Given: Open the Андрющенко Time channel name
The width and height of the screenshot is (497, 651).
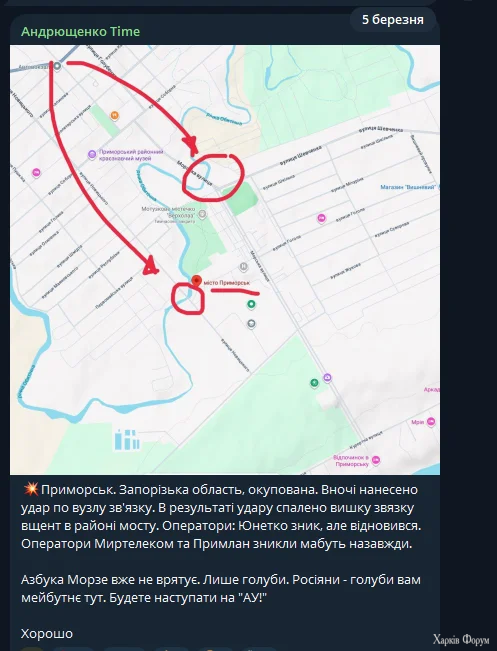Looking at the screenshot, I should coord(81,32).
